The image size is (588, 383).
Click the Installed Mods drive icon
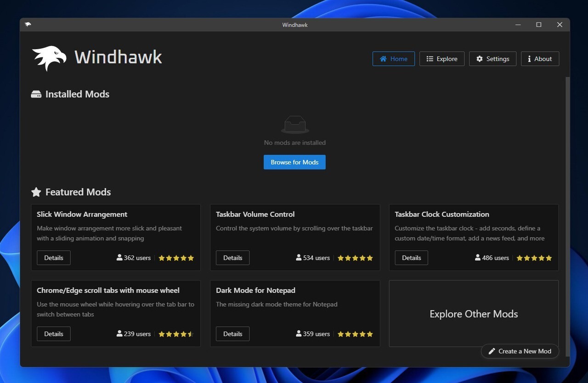(36, 94)
